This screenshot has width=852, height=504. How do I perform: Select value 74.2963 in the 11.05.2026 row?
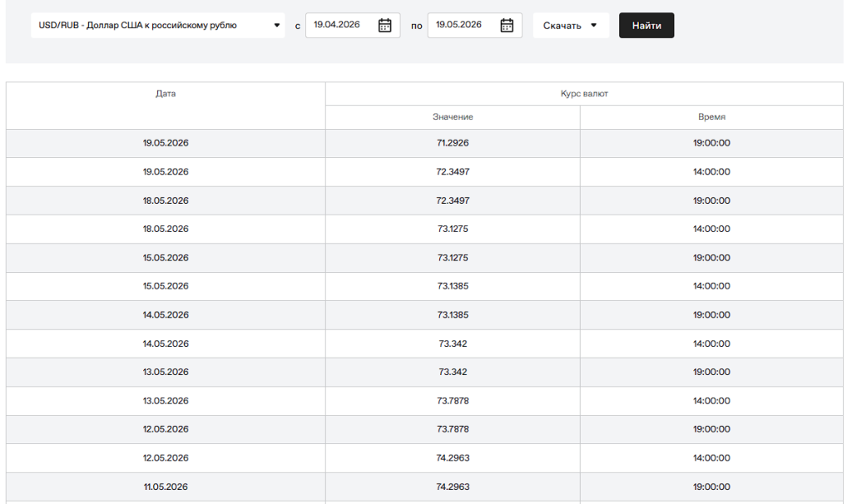tap(453, 486)
